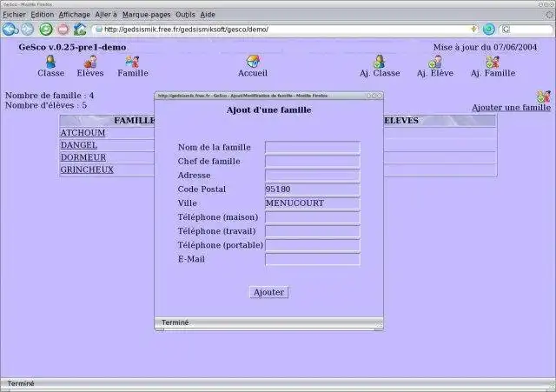The width and height of the screenshot is (556, 392).
Task: Click the Chef de famille input field
Action: pos(313,162)
